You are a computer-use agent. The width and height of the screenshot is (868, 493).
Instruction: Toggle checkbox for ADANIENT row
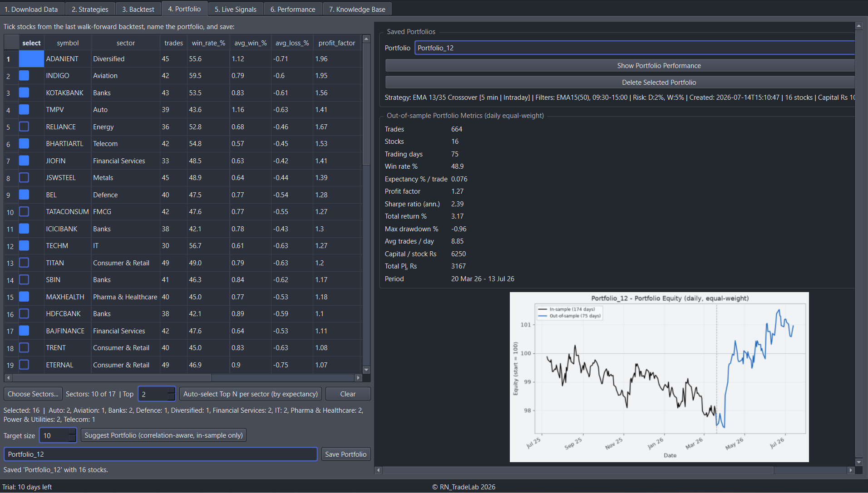click(x=31, y=59)
